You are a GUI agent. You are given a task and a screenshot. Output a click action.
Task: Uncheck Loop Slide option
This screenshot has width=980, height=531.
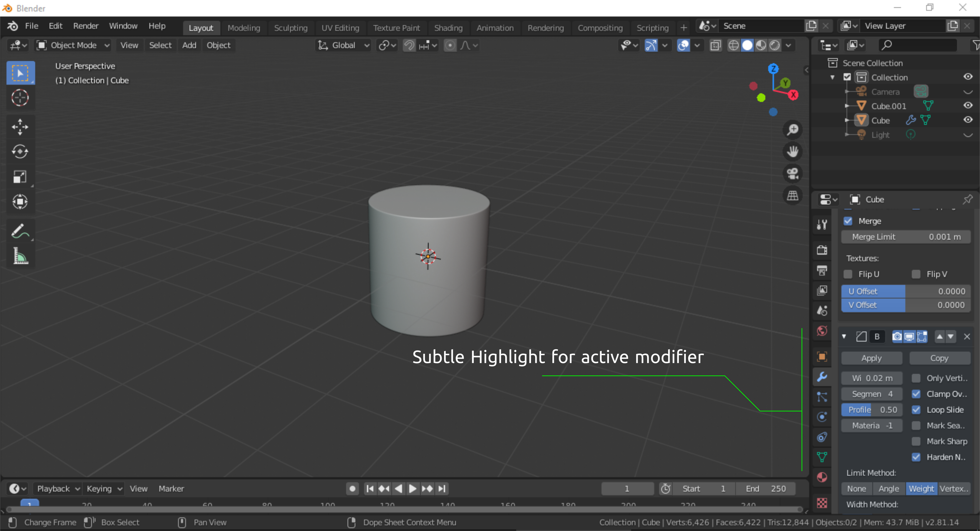point(916,410)
